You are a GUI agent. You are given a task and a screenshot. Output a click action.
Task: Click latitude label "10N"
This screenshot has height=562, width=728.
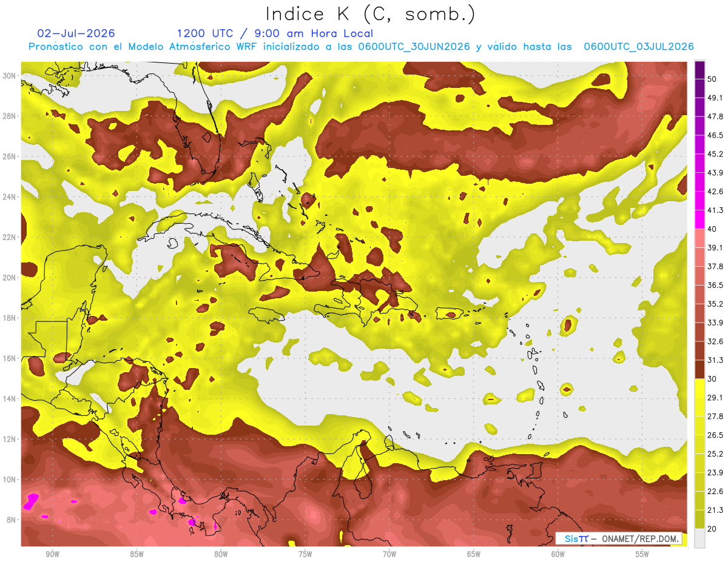(x=10, y=480)
